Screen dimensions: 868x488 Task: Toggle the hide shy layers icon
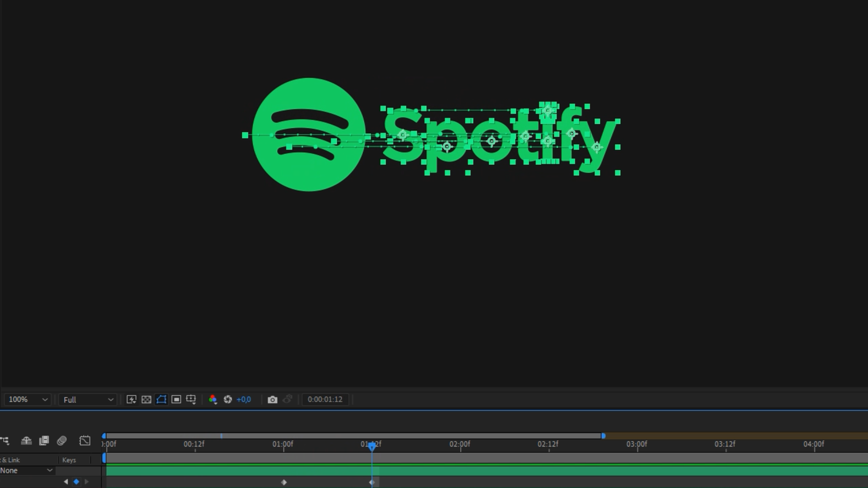tap(26, 441)
